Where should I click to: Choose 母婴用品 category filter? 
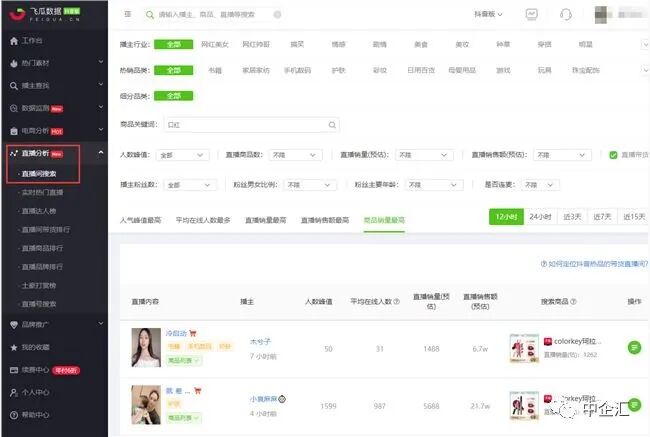tap(462, 70)
